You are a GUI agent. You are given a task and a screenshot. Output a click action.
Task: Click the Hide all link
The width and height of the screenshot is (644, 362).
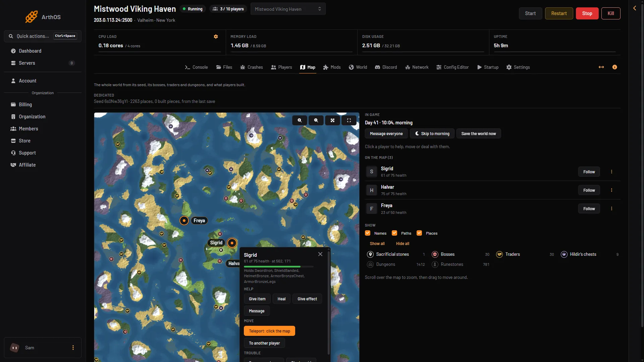[x=402, y=243]
